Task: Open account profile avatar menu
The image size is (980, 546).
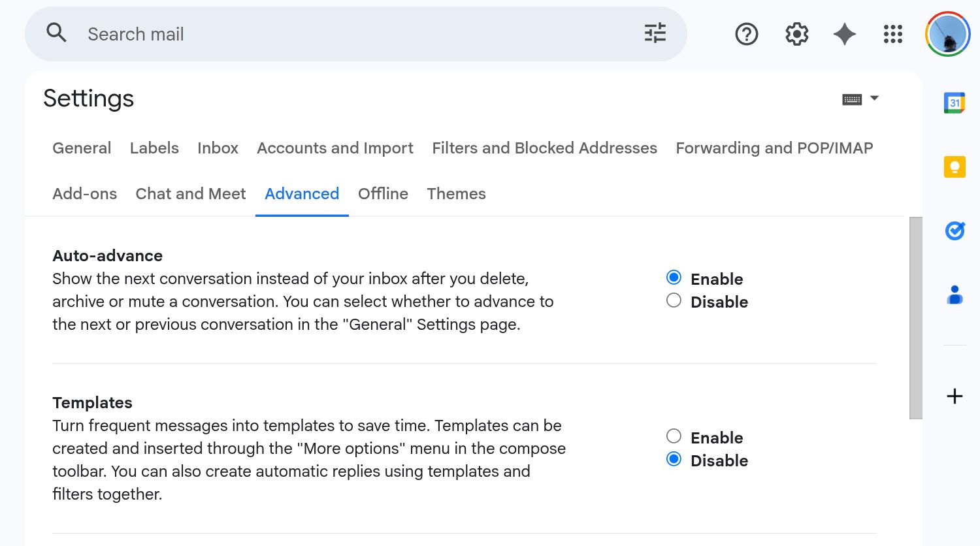Action: coord(947,34)
